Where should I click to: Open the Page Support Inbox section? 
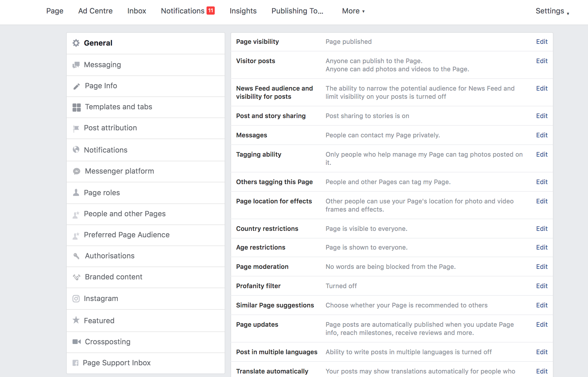[146, 363]
